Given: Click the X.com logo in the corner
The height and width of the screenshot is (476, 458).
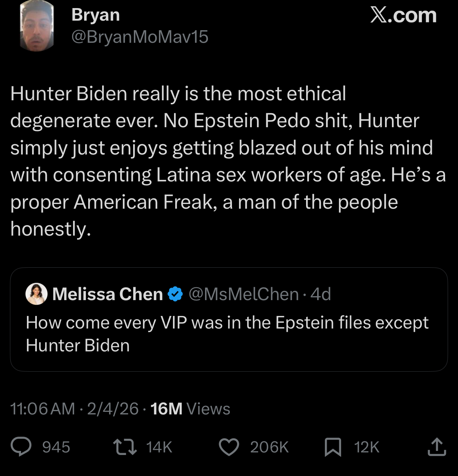Looking at the screenshot, I should 403,15.
